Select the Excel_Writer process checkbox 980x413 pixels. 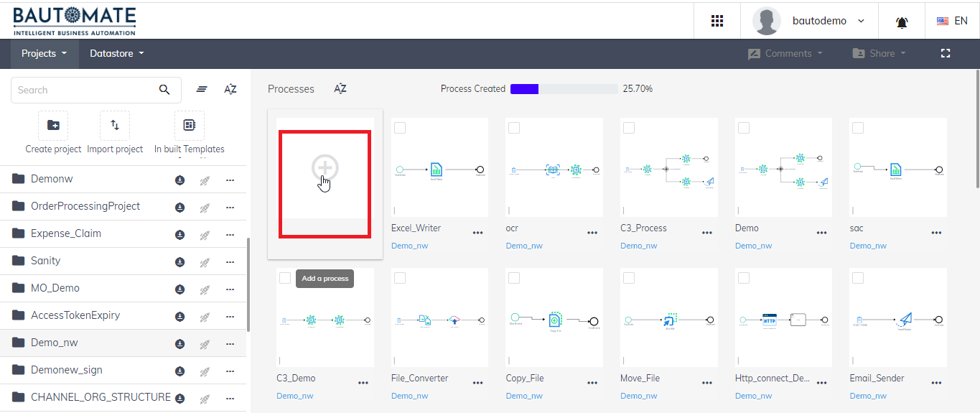click(x=400, y=128)
